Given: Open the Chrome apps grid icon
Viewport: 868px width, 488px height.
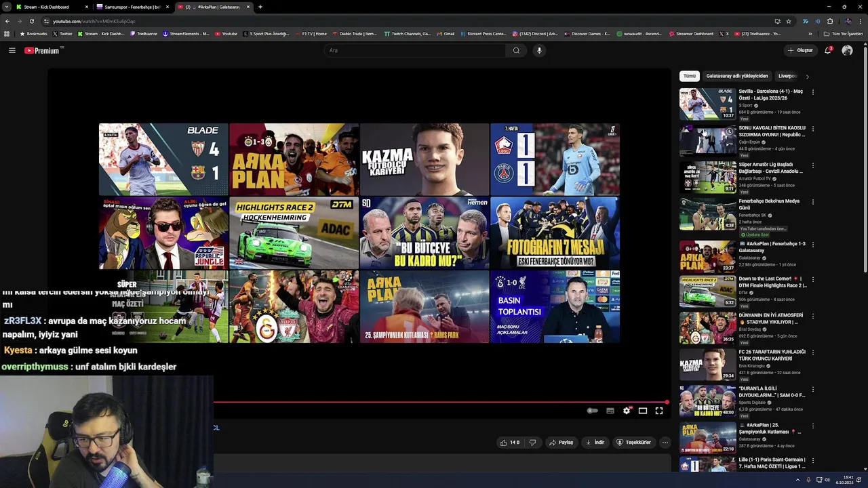Looking at the screenshot, I should (7, 34).
